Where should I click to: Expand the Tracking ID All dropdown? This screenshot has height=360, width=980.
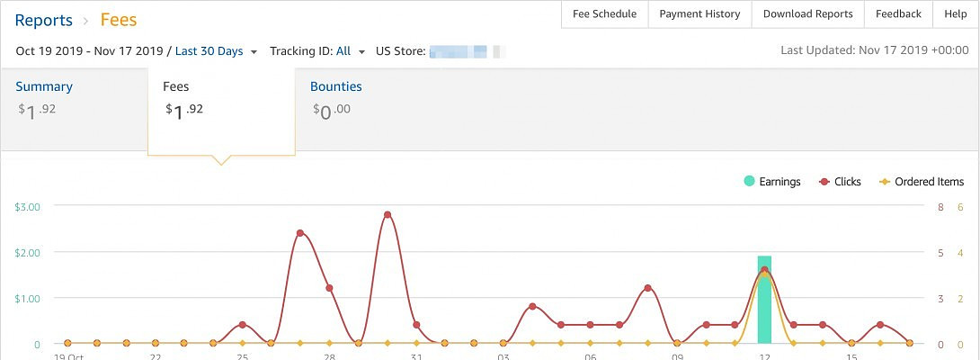[350, 51]
